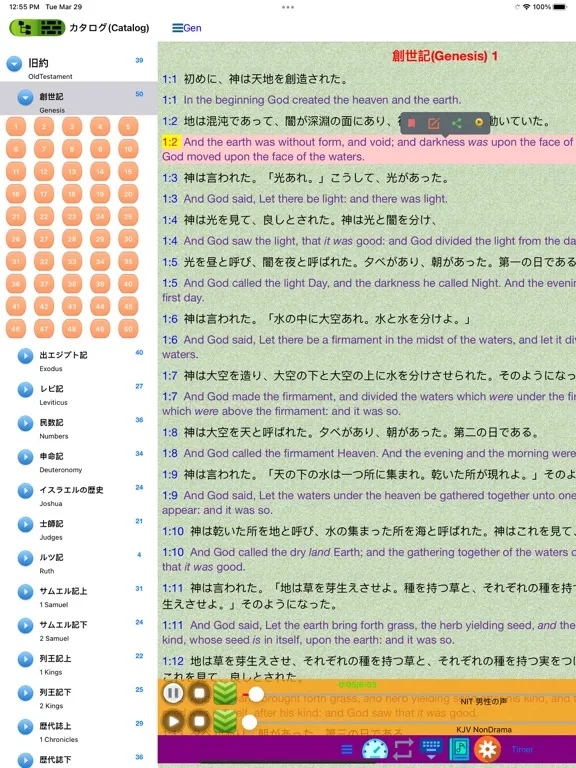Tap the 創世記(Genesis) 1 chapter title

tap(445, 56)
